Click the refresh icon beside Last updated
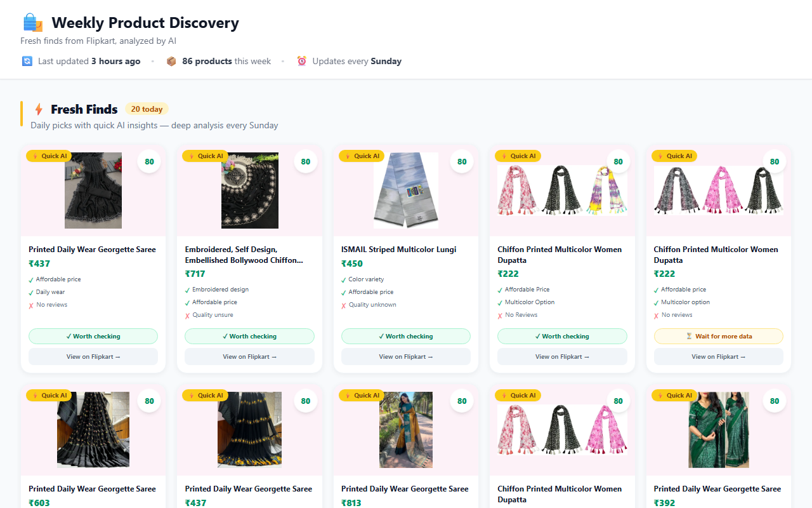The height and width of the screenshot is (508, 812). [27, 61]
